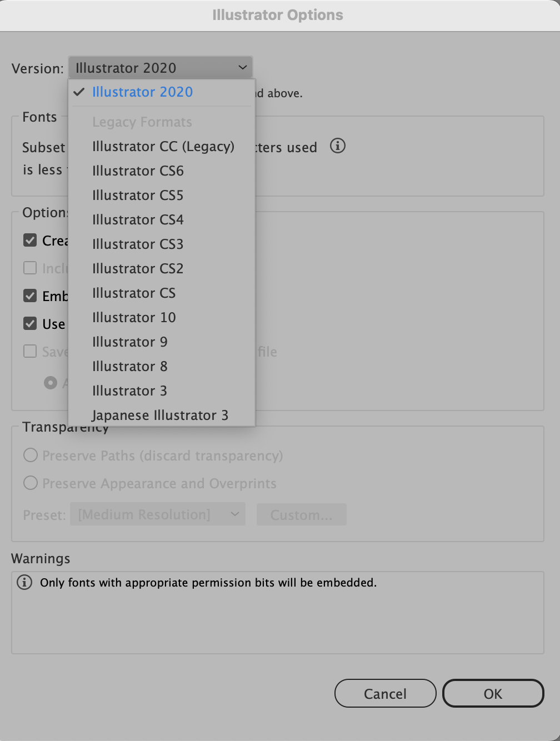560x741 pixels.
Task: Choose Illustrator CC (Legacy) from the list
Action: tap(162, 147)
